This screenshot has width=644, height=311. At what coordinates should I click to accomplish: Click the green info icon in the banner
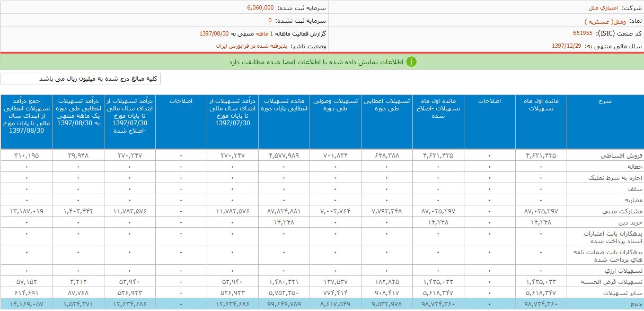411,62
